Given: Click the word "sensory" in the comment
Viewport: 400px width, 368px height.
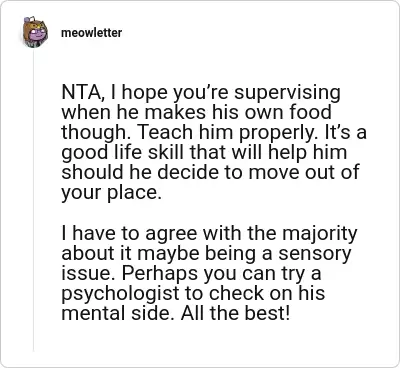Looking at the screenshot, I should point(315,254).
